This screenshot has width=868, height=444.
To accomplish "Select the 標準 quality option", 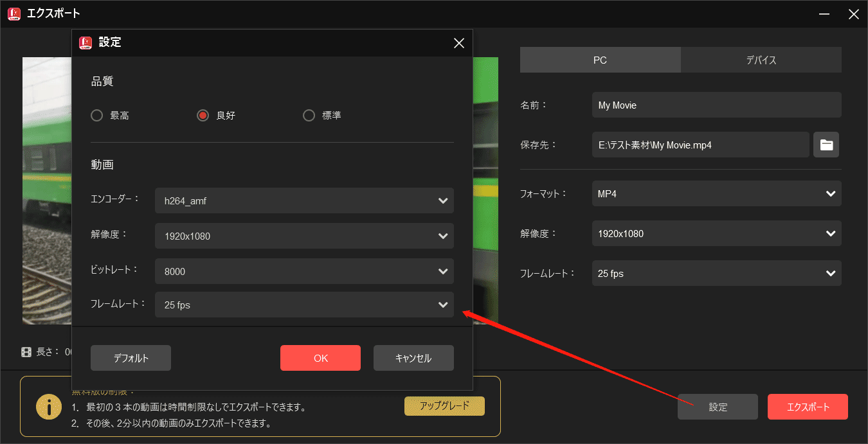I will pyautogui.click(x=309, y=115).
